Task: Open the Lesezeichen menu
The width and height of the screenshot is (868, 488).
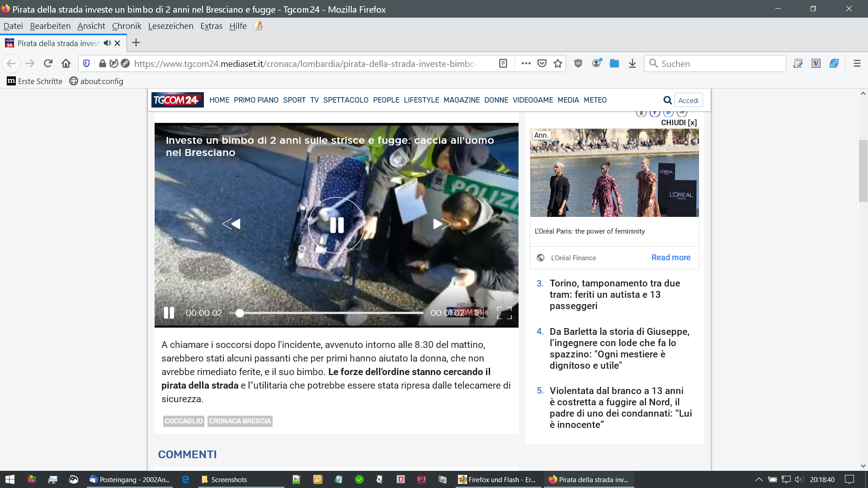Action: tap(170, 26)
